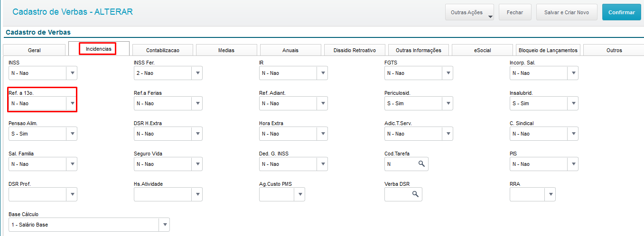Click the Cod.Tarefa magnifier search icon

(421, 164)
